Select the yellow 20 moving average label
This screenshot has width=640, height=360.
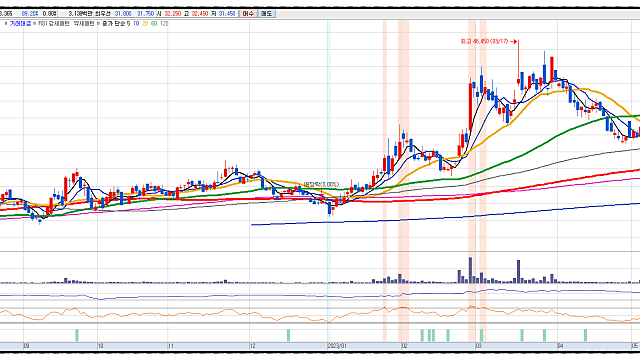[145, 24]
